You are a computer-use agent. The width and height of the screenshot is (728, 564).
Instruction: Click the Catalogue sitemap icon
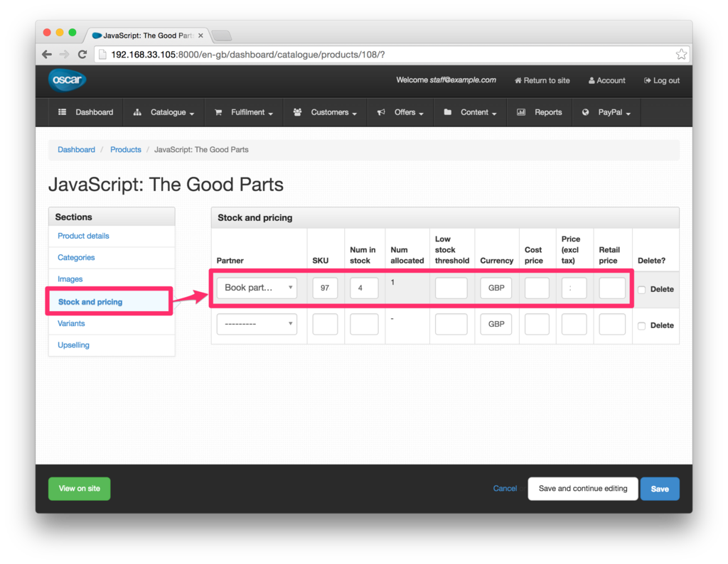click(137, 112)
